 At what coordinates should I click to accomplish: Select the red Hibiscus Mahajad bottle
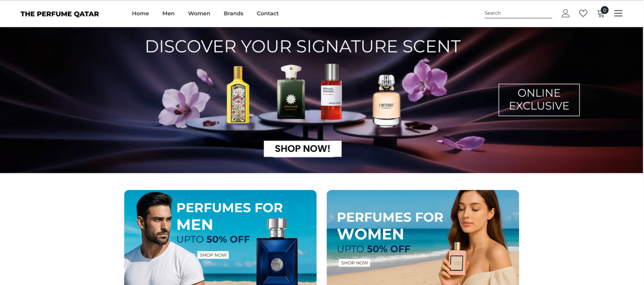point(331,92)
